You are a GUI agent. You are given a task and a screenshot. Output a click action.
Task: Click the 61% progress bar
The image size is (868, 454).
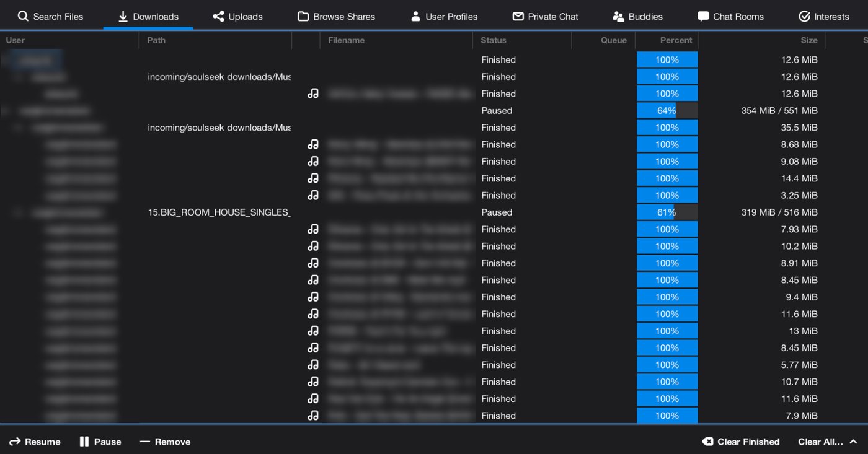(x=667, y=212)
